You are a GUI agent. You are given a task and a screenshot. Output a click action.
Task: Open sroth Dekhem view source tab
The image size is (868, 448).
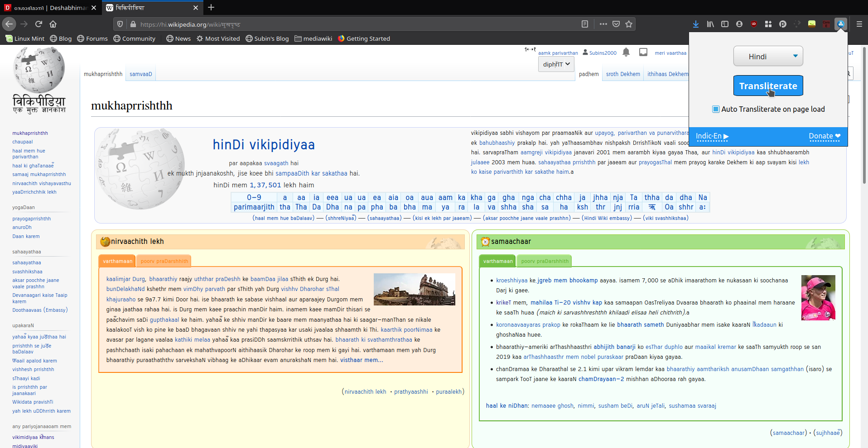tap(623, 74)
